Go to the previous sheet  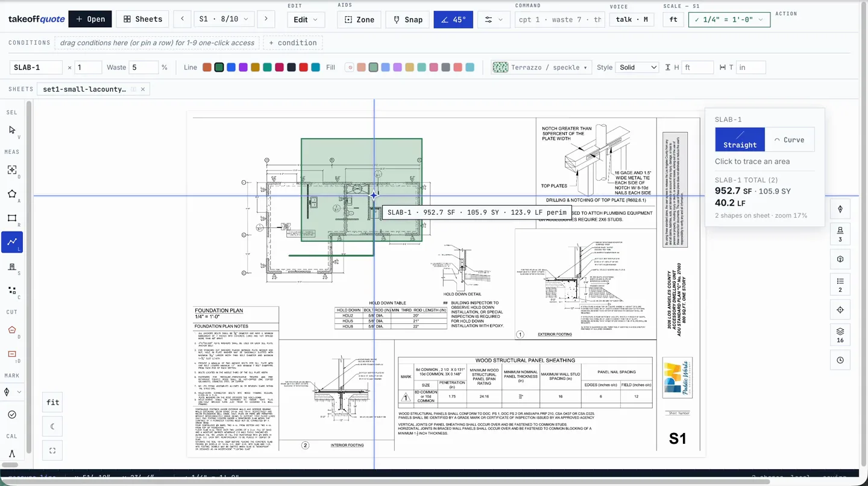tap(183, 19)
